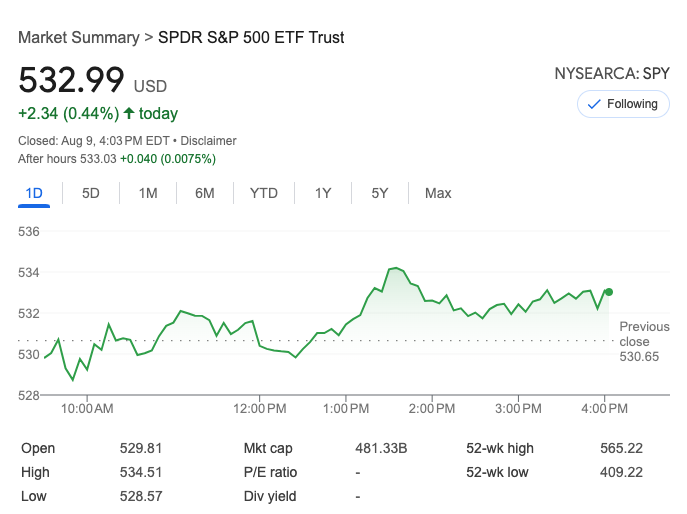Click the chart peak near 1:30 PM
Screen dimensions: 687x514
point(396,268)
